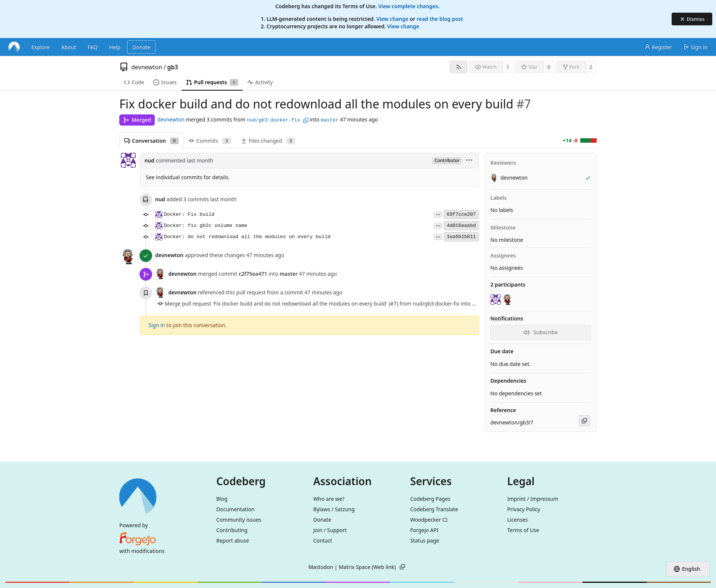Open the 'View complete changes' link
Image resolution: width=716 pixels, height=588 pixels.
pos(408,6)
